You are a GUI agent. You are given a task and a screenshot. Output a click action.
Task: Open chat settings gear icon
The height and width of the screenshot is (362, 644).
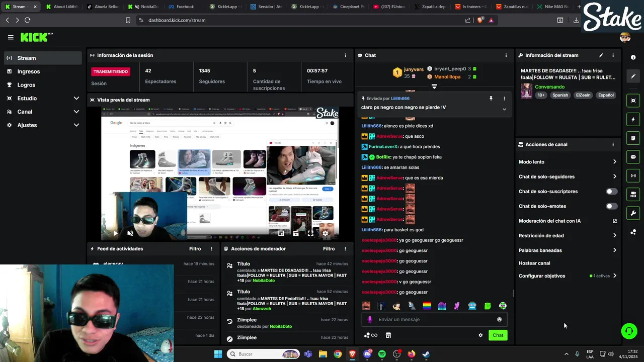(x=480, y=335)
